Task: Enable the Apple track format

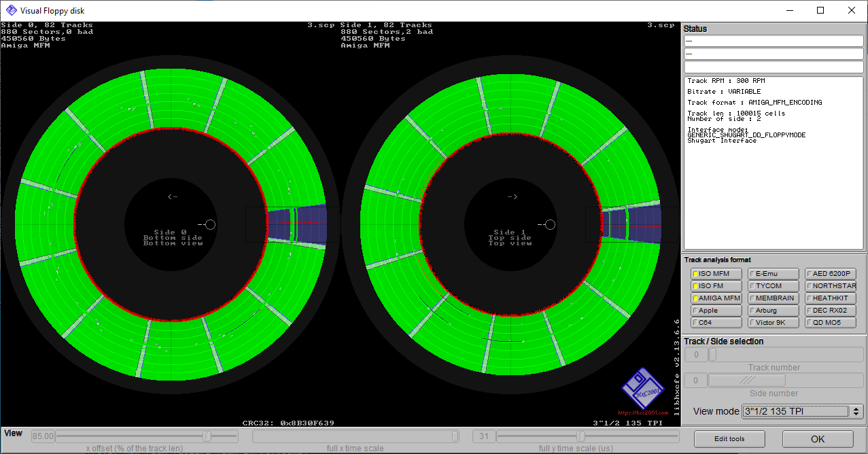Action: (716, 311)
